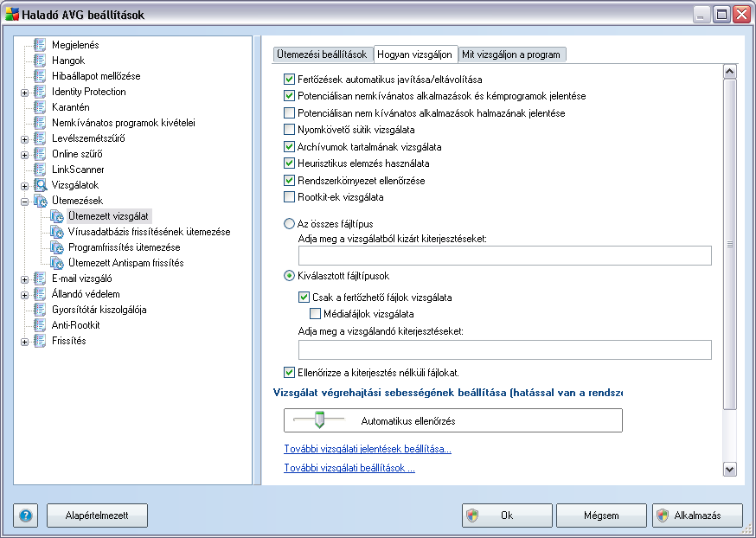The height and width of the screenshot is (538, 756).
Task: Toggle Rendszerkörnyezet ellenőrzése checkbox
Action: [x=289, y=180]
